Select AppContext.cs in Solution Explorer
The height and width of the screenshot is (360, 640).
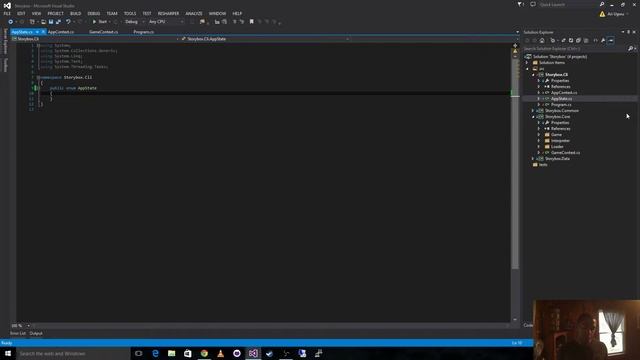564,93
